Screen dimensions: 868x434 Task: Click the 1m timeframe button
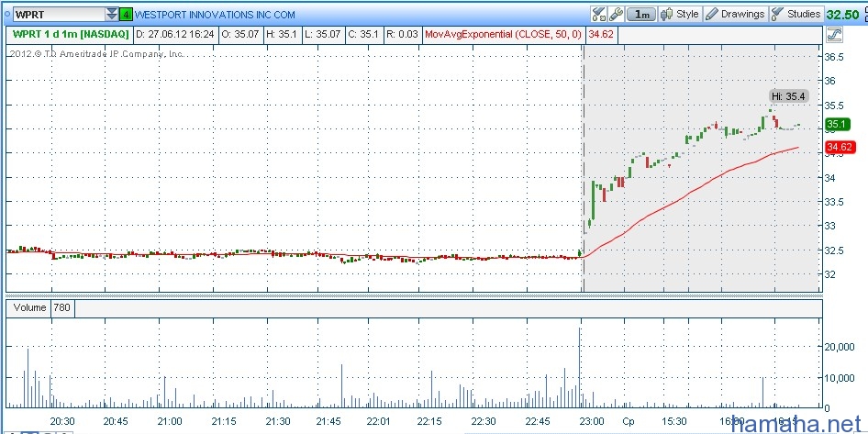[641, 14]
